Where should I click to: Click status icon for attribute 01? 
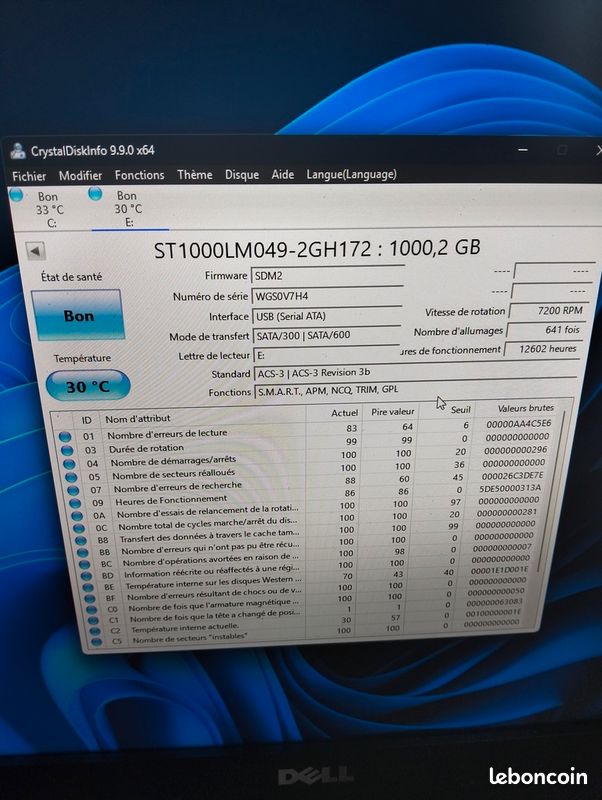tap(65, 437)
